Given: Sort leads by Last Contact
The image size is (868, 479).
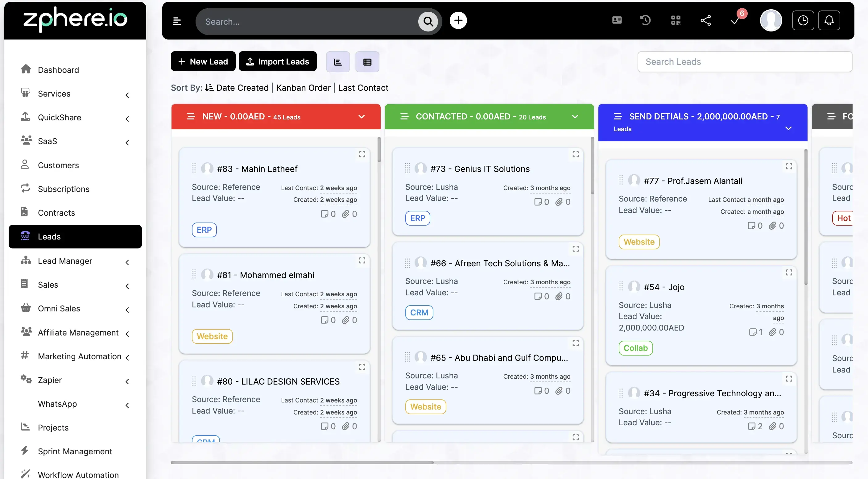Looking at the screenshot, I should click(x=363, y=88).
